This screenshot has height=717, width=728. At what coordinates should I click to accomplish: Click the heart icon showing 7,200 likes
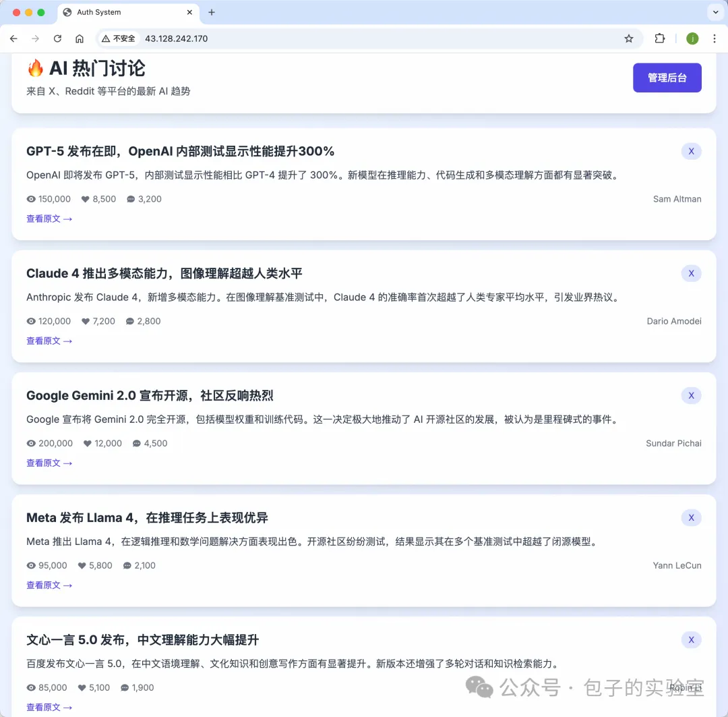point(86,322)
